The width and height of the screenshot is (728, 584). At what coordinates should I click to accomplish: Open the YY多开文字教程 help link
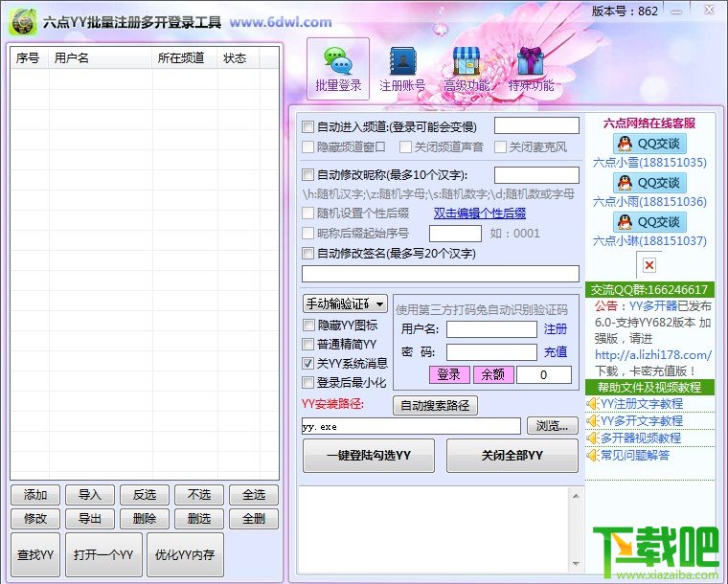pos(642,420)
